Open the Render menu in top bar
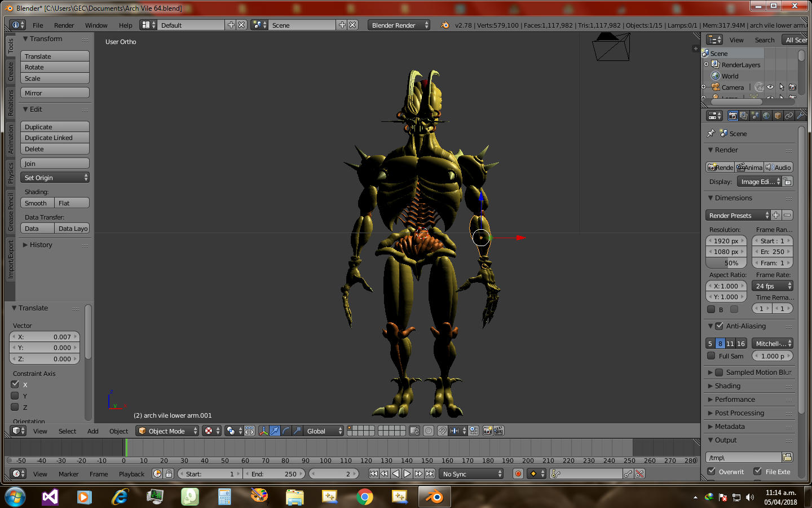The height and width of the screenshot is (508, 812). pos(64,25)
